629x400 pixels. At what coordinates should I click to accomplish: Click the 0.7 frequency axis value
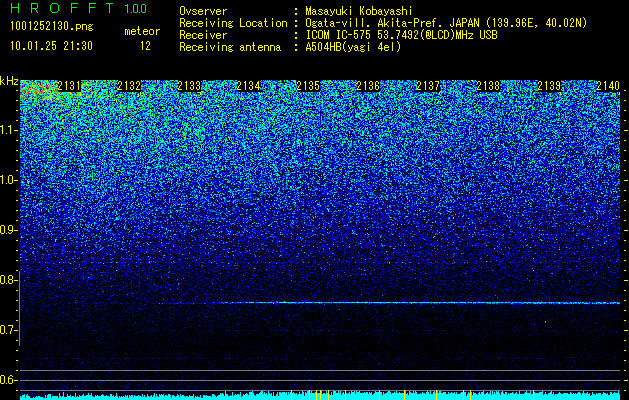click(x=9, y=330)
